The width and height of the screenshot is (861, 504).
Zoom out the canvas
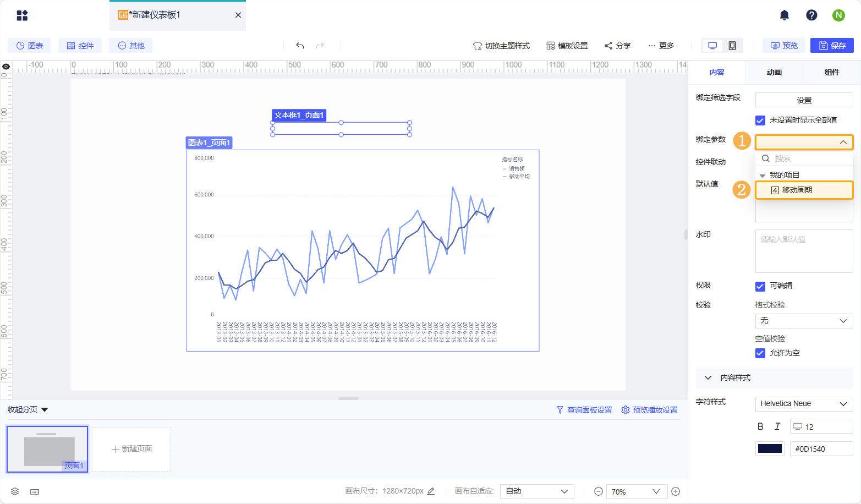point(599,491)
